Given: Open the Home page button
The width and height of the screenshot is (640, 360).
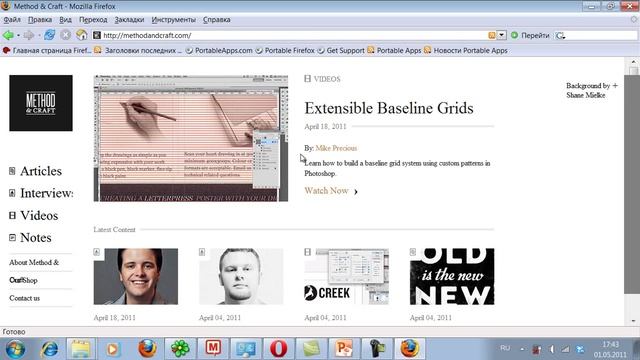Looking at the screenshot, I should (82, 35).
